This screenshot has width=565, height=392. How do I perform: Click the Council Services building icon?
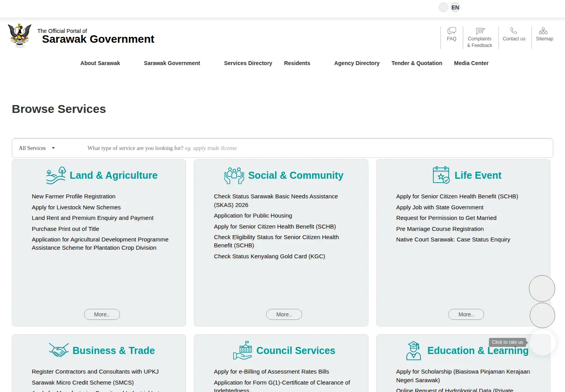(243, 350)
